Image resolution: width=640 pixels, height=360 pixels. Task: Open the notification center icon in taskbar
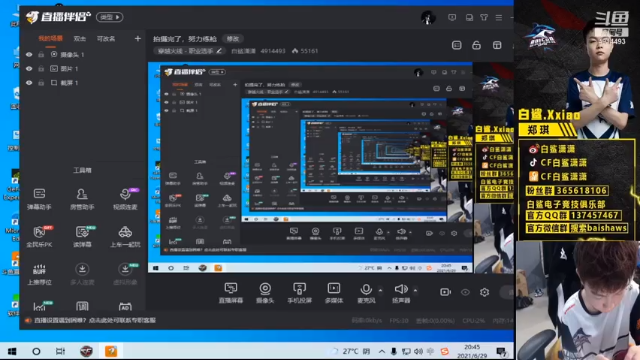pos(501,351)
